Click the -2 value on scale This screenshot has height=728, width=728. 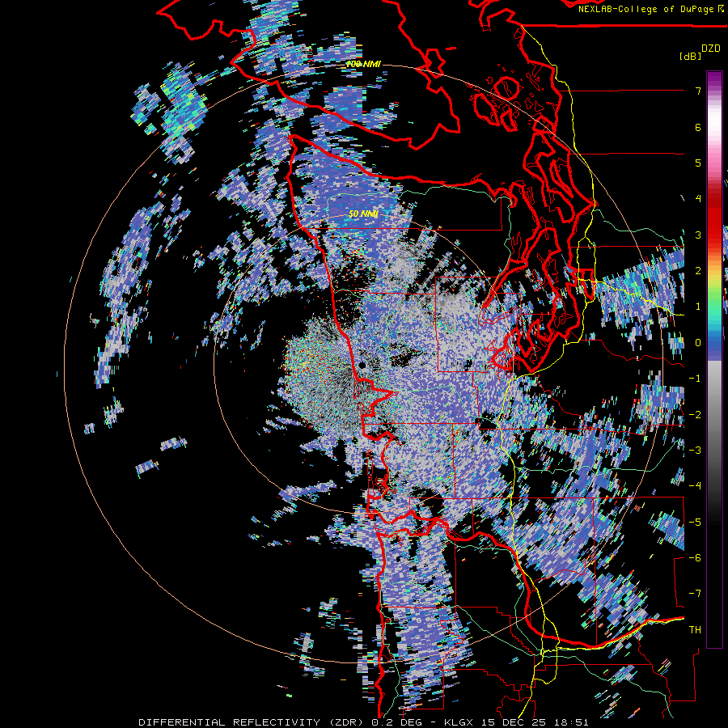(x=695, y=415)
